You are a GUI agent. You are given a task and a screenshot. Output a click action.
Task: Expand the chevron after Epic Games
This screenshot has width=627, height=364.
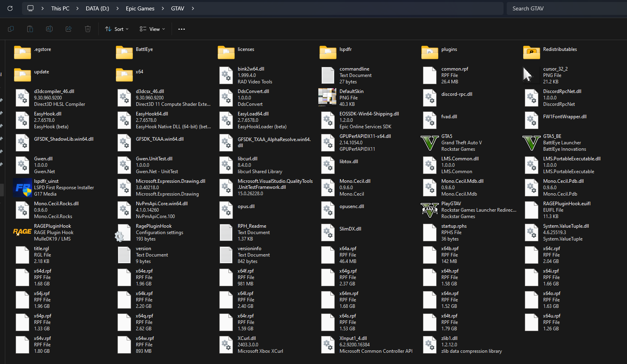[x=163, y=8]
